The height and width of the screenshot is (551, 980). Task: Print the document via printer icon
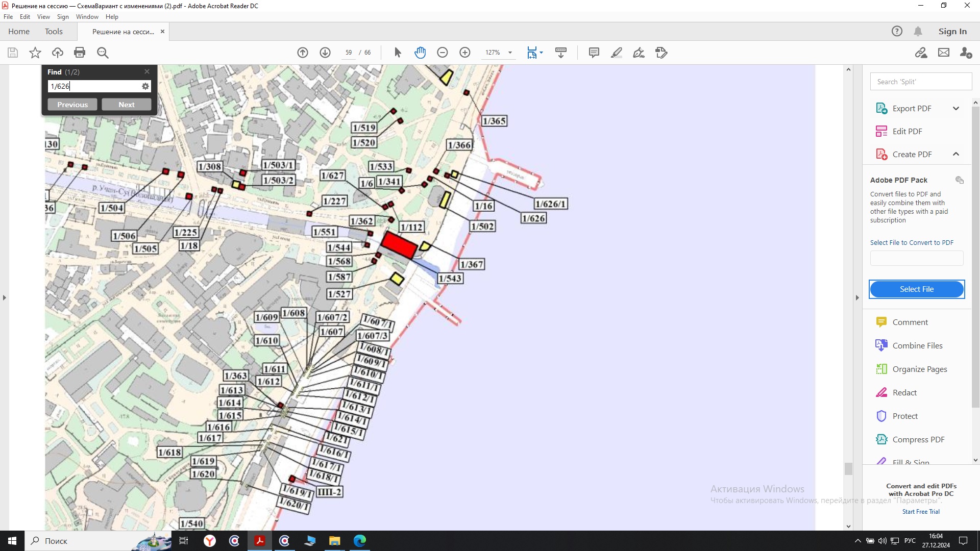click(x=80, y=53)
